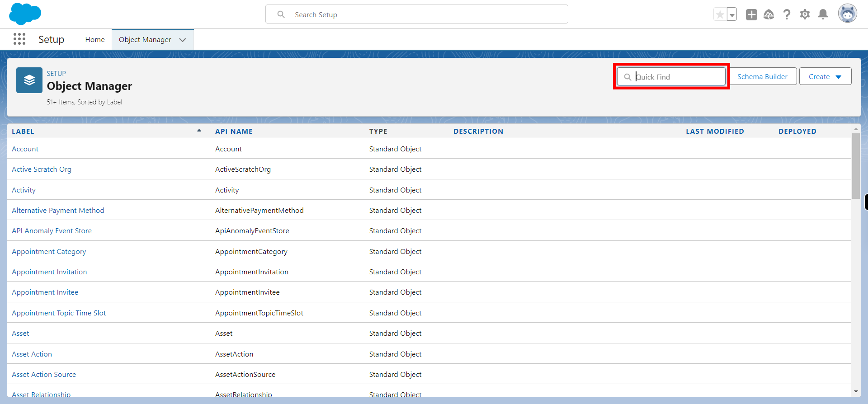Open the Asset Action object
The height and width of the screenshot is (404, 868).
(x=32, y=354)
